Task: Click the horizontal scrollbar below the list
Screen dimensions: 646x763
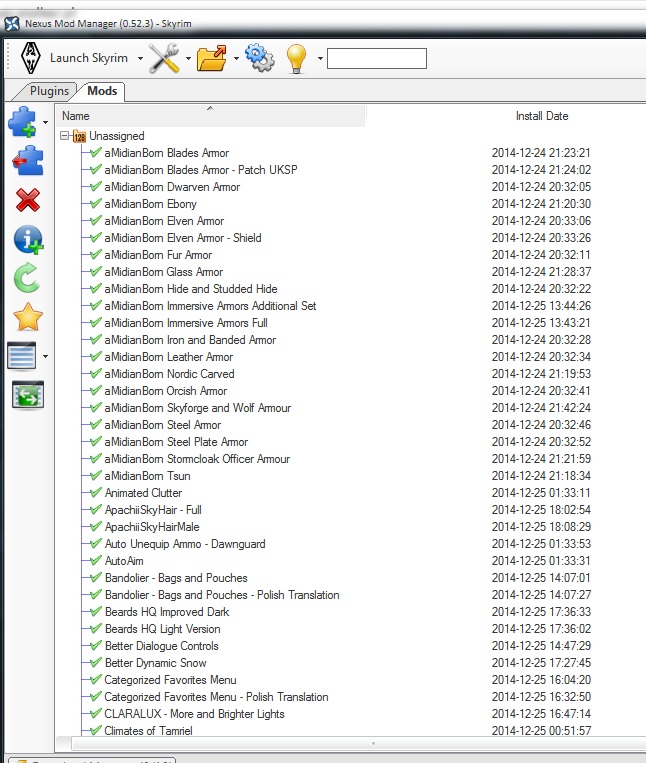Action: [359, 744]
